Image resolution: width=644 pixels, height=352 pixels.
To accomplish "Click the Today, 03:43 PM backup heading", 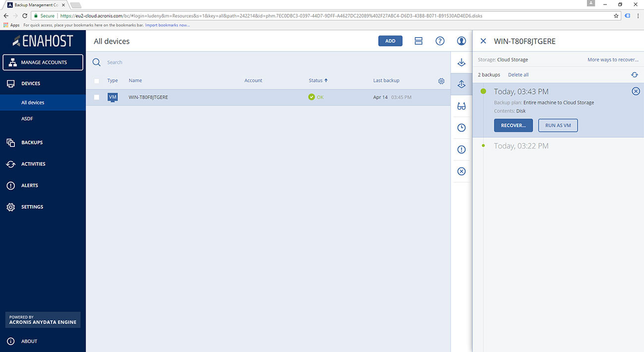I will [521, 92].
